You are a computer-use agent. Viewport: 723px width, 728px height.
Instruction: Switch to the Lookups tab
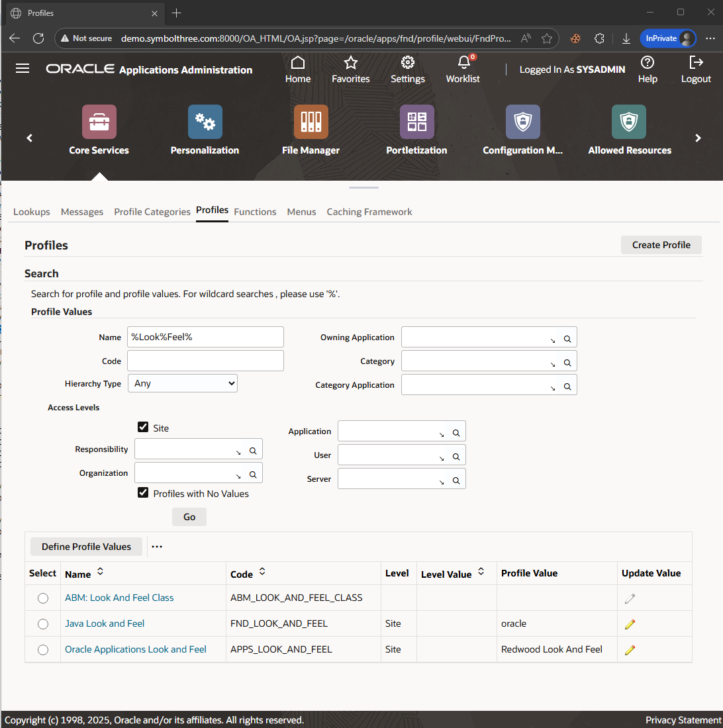32,212
